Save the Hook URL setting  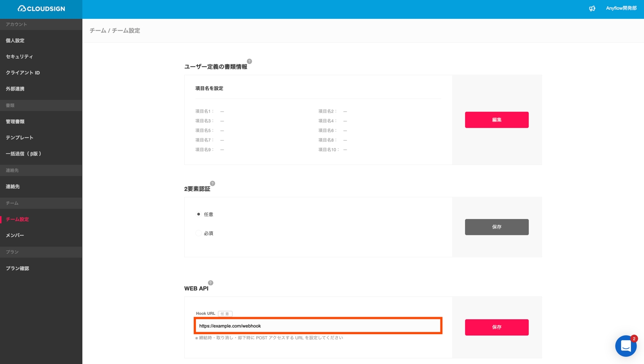click(x=496, y=327)
